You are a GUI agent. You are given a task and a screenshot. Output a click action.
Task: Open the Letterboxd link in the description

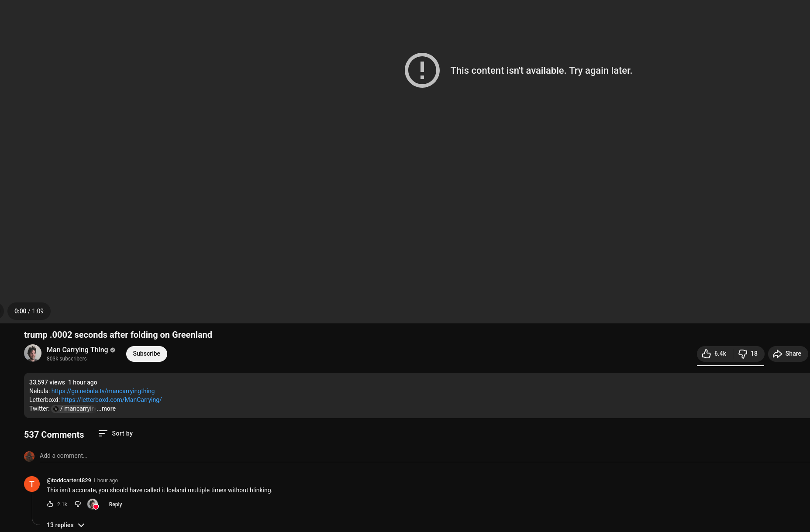pyautogui.click(x=111, y=400)
